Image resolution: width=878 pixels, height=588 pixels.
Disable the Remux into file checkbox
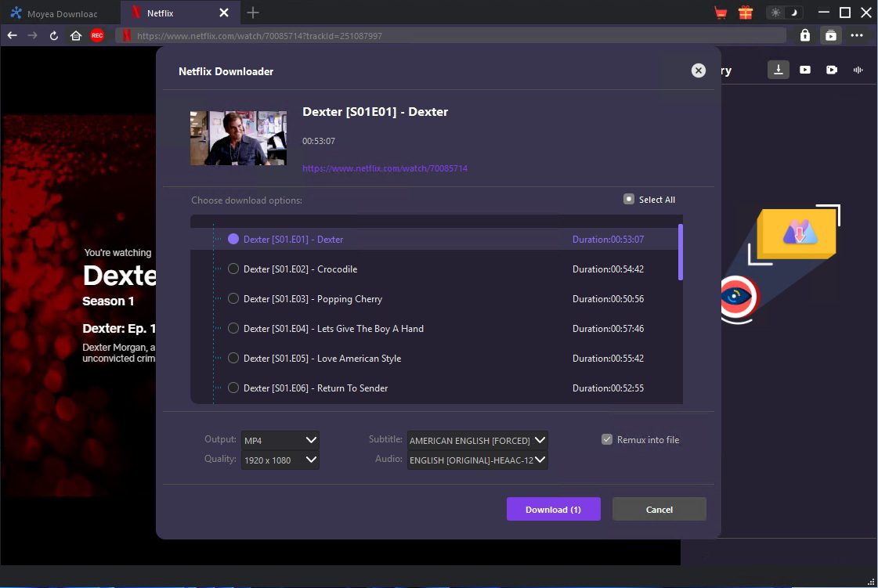606,440
